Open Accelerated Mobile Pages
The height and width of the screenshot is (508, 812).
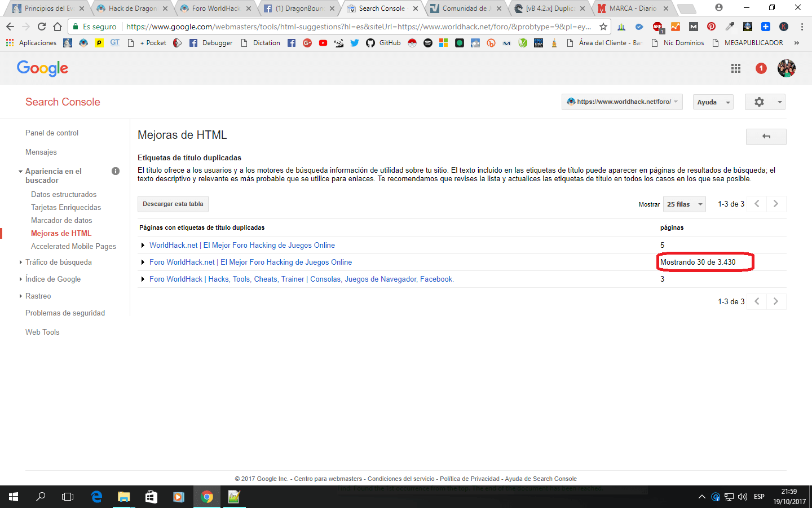pyautogui.click(x=73, y=246)
